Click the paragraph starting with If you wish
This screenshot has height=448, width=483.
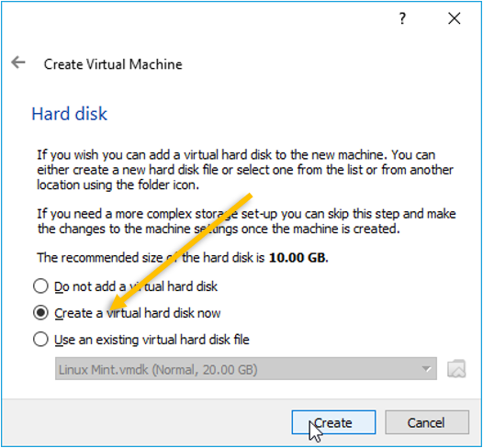coord(245,170)
